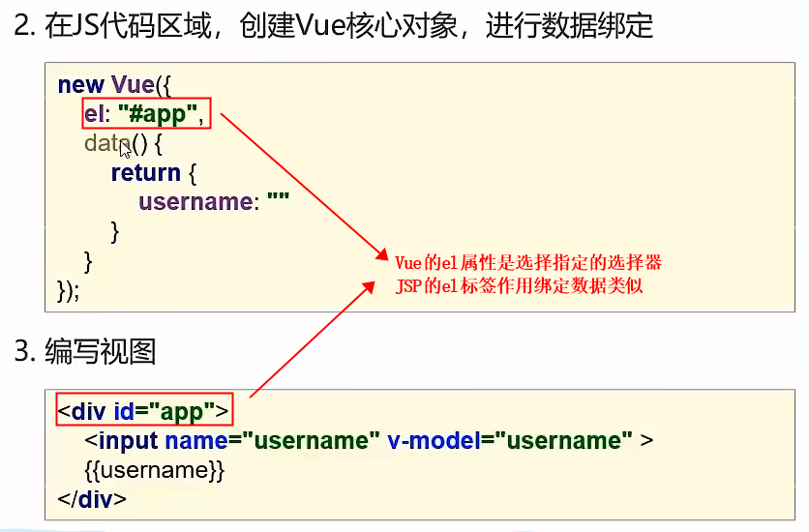809x532 pixels.
Task: Click the closing '</div>' tag
Action: click(x=92, y=499)
